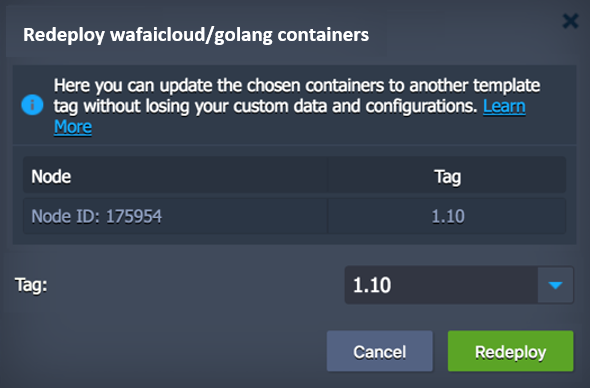Cancel the redeploy operation
Viewport: 590px width, 388px height.
coord(380,351)
